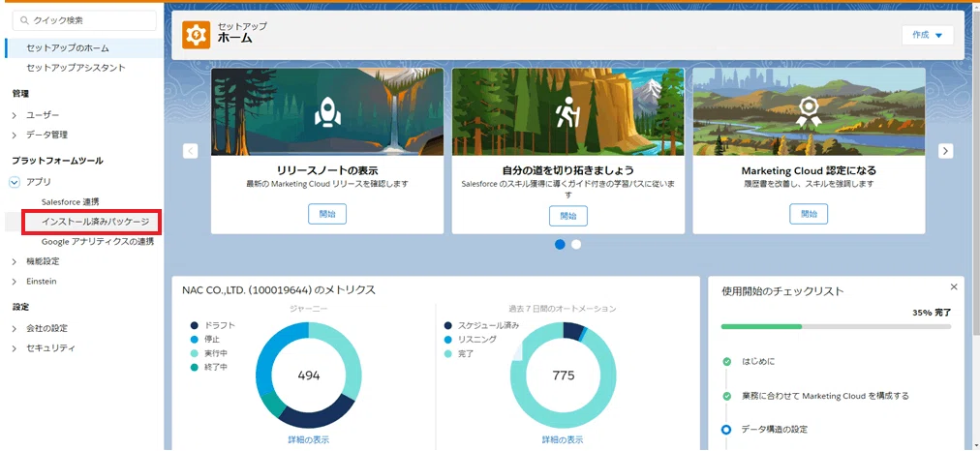
Task: Click 開始 on 自分の道を切り拓きましょう card
Action: coord(568,216)
